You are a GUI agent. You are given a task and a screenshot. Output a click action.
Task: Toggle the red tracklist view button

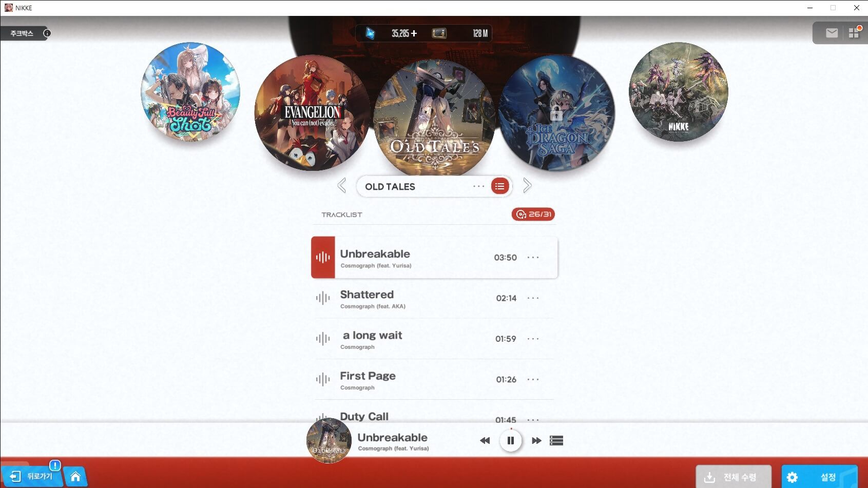coord(500,186)
